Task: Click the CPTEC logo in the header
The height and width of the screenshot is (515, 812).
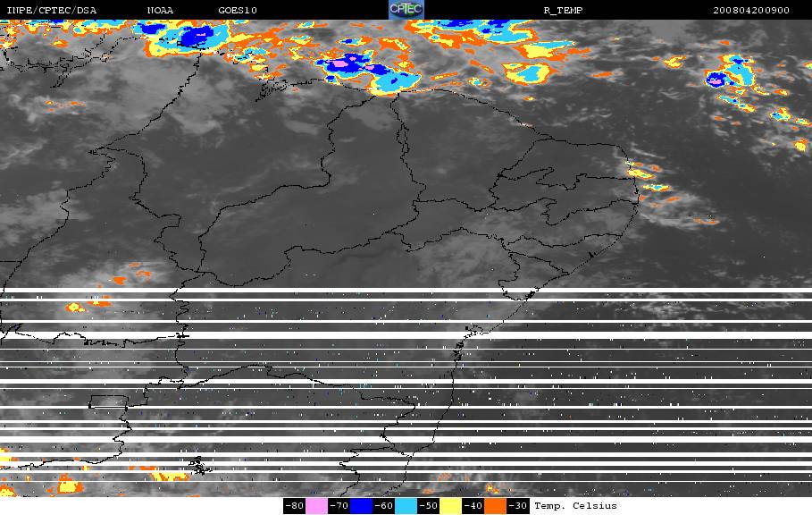Action: [406, 10]
